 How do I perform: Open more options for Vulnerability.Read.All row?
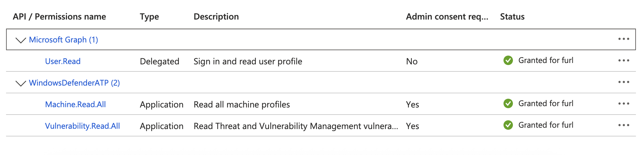pyautogui.click(x=623, y=125)
